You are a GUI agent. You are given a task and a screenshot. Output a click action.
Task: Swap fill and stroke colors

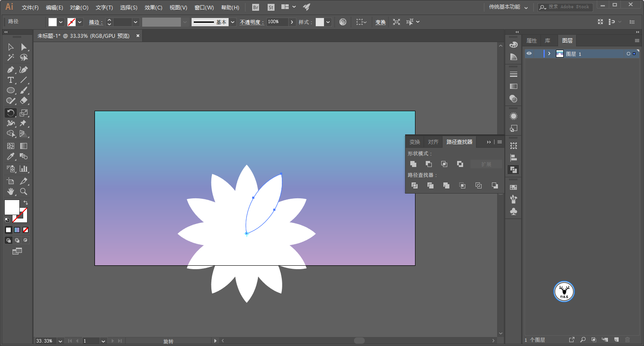point(26,202)
